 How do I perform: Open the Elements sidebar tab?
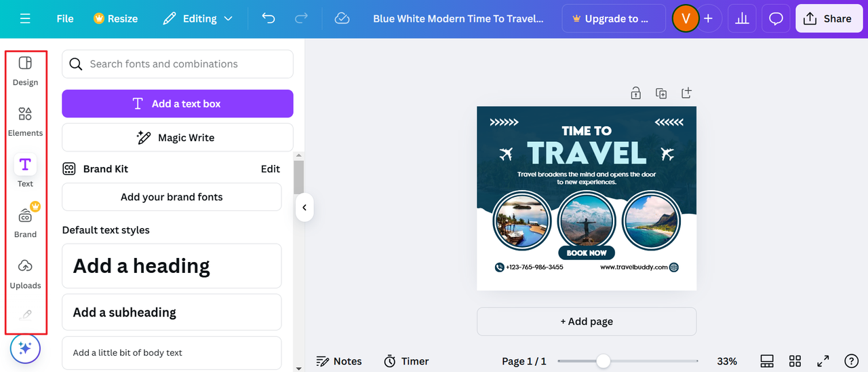(x=25, y=122)
